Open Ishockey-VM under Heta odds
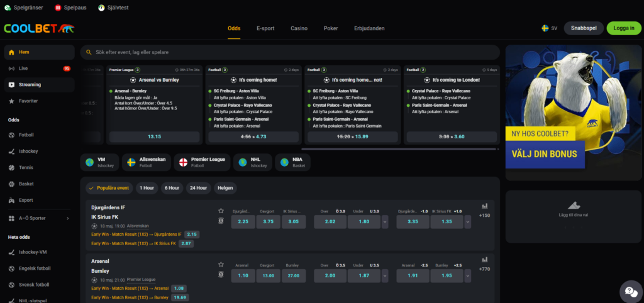 coord(39,252)
